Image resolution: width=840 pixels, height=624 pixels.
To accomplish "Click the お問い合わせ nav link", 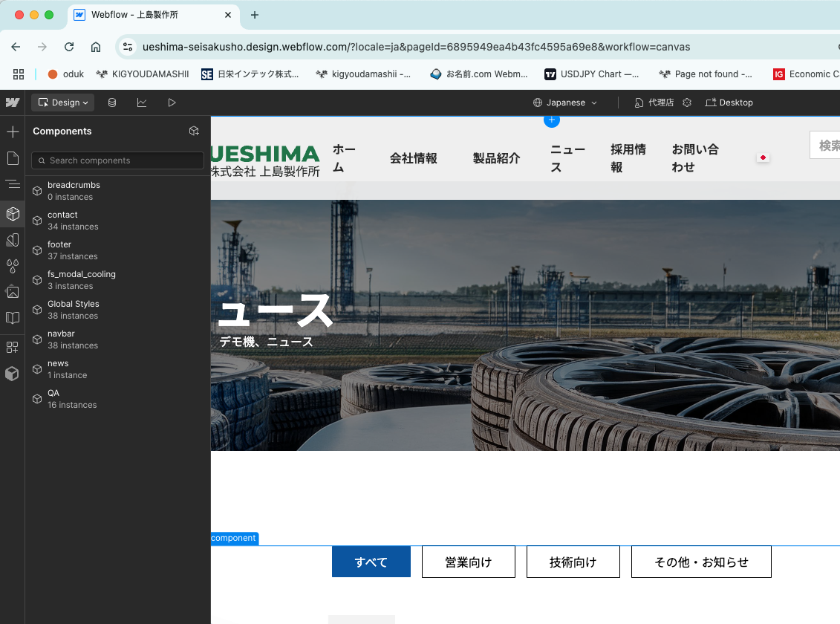I will (695, 158).
